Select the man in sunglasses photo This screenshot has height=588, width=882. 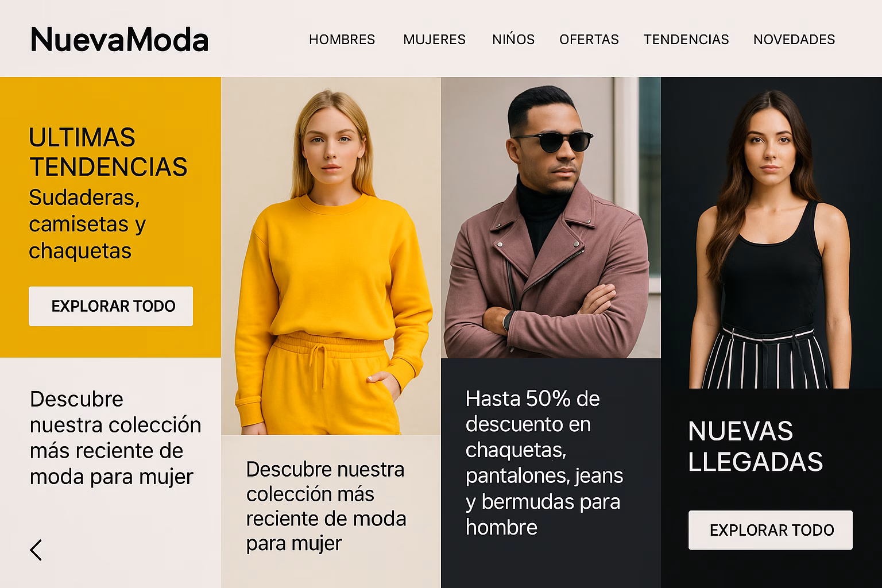point(551,218)
